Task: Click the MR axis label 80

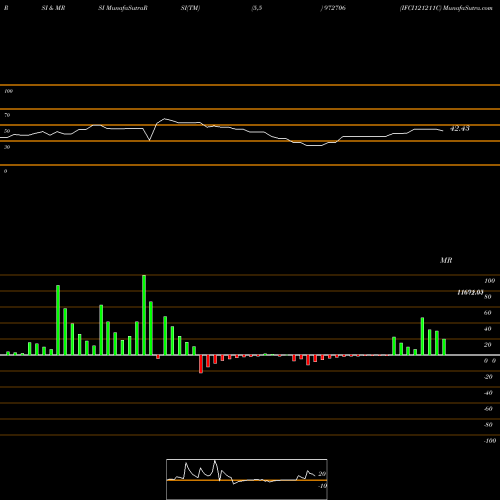Action: click(488, 297)
